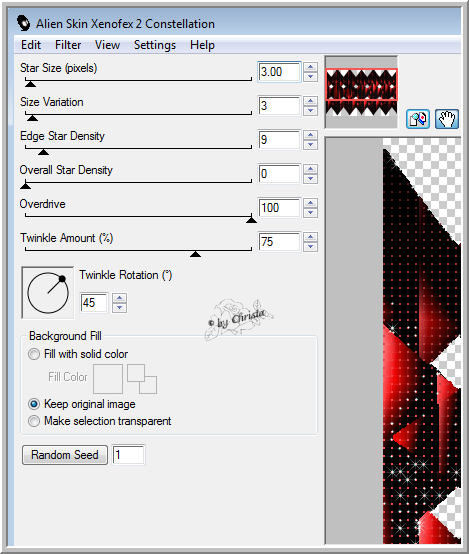The image size is (469, 554).
Task: Increase Star Size using the up arrow
Action: (310, 67)
